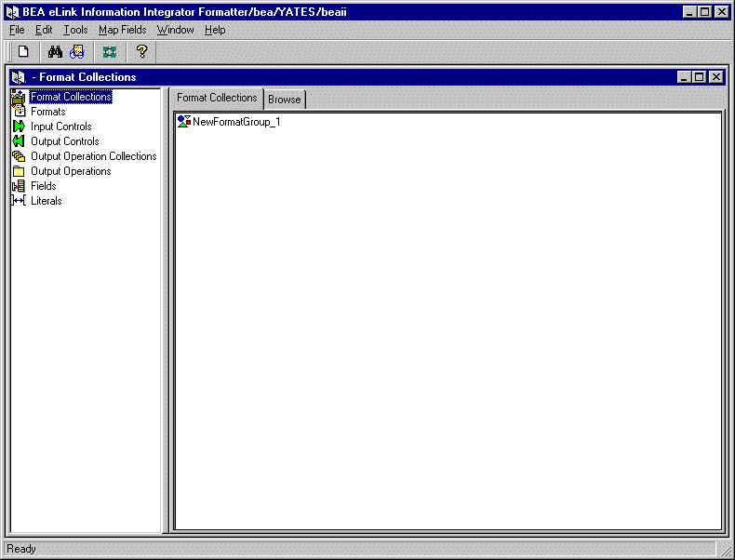Viewport: 735px width, 560px height.
Task: Click the Format Collections tree icon
Action: [x=19, y=97]
